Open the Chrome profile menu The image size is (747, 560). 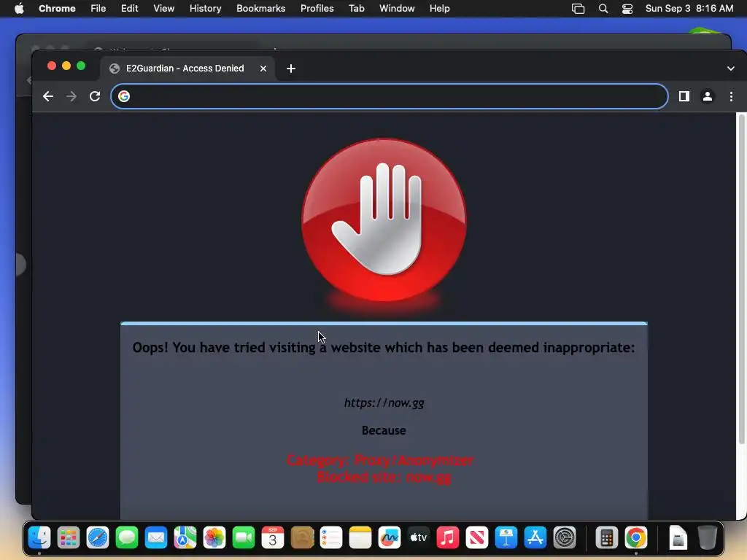click(708, 97)
